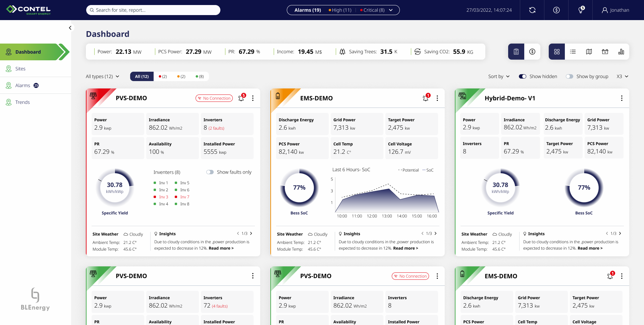Enable Show faults only switch

tap(210, 172)
